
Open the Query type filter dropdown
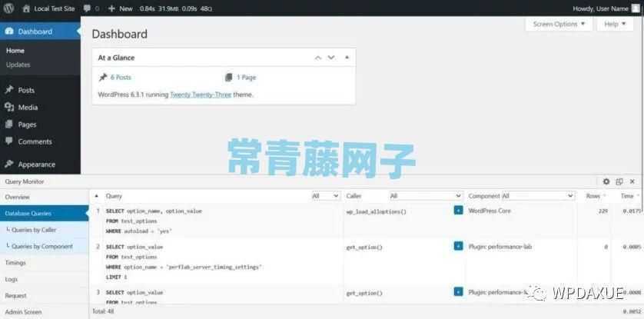click(326, 196)
